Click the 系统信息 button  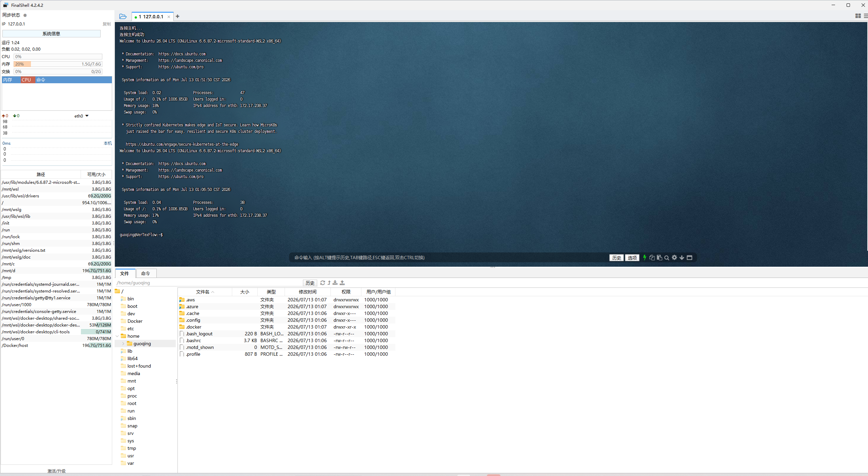pyautogui.click(x=51, y=34)
